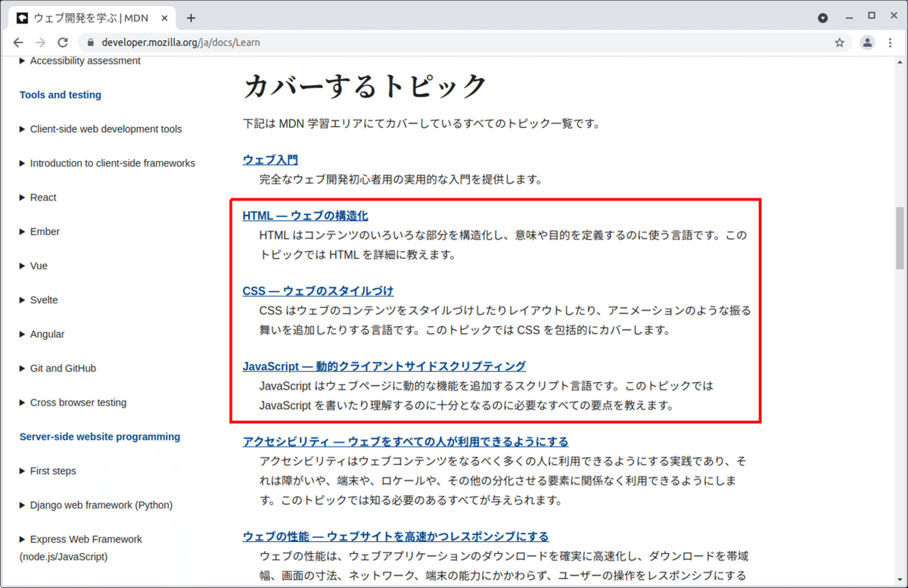
Task: Open the Chrome profile avatar
Action: pyautogui.click(x=867, y=43)
